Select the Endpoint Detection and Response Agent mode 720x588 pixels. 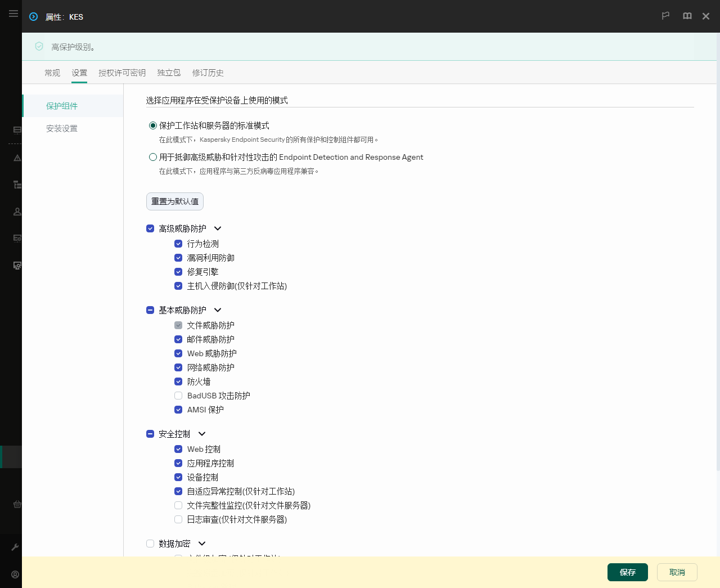click(152, 157)
